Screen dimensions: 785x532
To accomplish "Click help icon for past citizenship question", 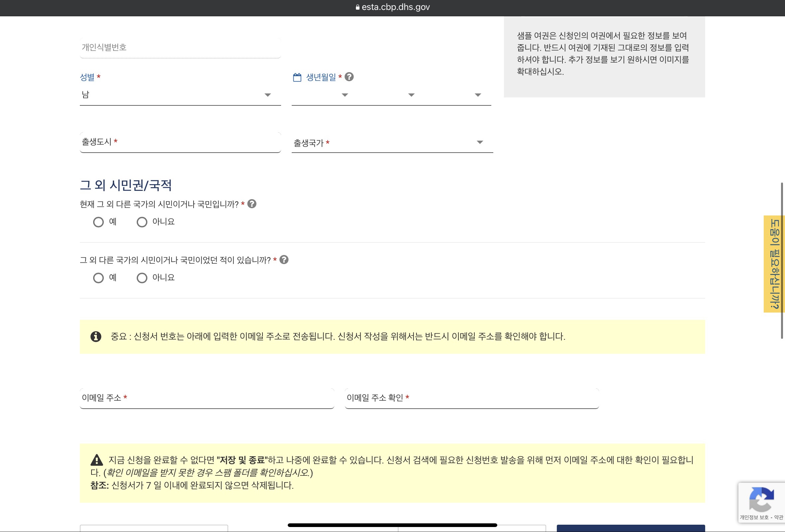I will click(x=284, y=260).
